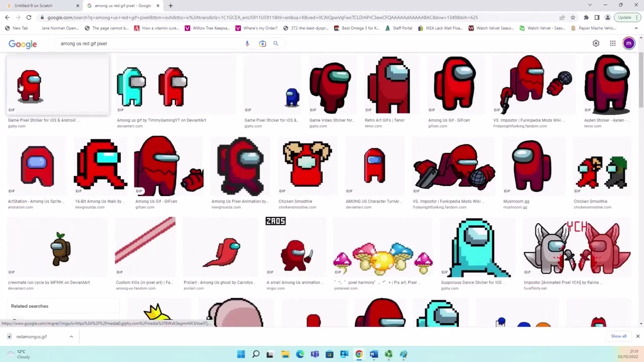The height and width of the screenshot is (362, 644).
Task: Open Google quick settings gear
Action: 596,44
